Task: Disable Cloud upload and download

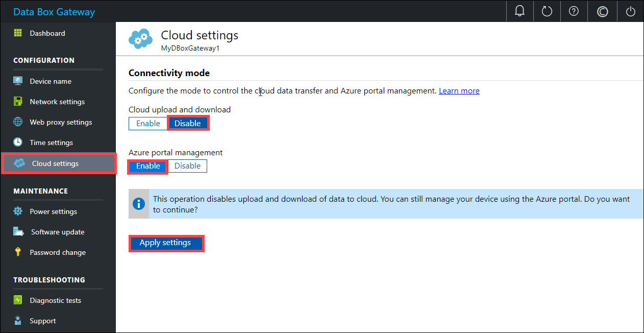Action: pos(188,124)
